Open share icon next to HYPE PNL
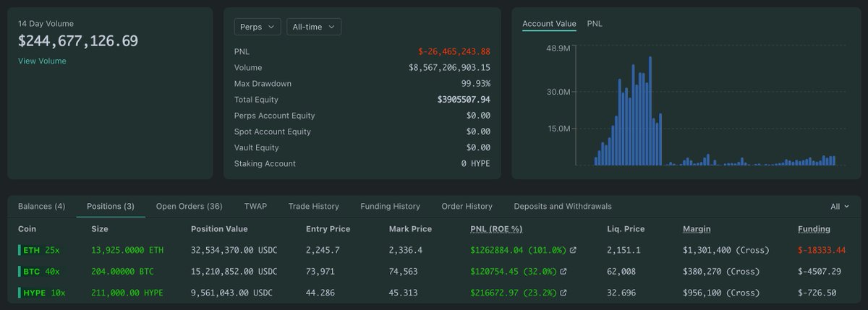Screen dimensions: 868x310 click(x=563, y=293)
